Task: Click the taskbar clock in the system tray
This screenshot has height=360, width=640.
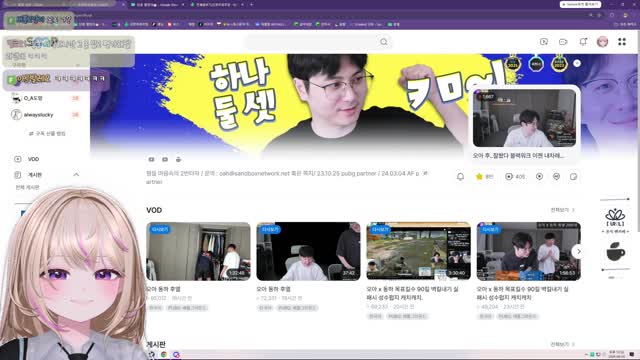Action: tap(616, 354)
